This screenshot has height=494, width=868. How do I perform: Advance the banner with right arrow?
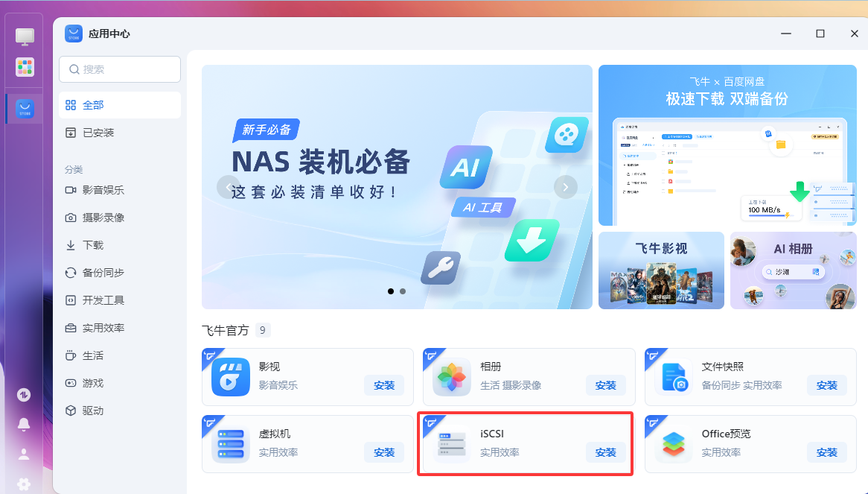coord(565,187)
